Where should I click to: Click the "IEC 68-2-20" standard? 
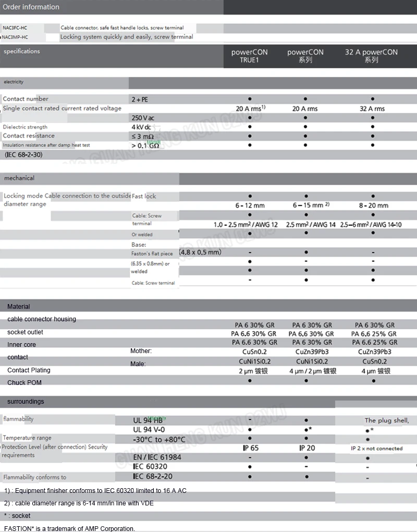(153, 476)
